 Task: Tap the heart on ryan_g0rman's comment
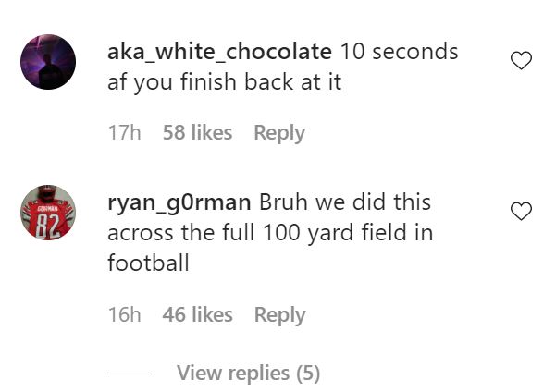pos(522,212)
